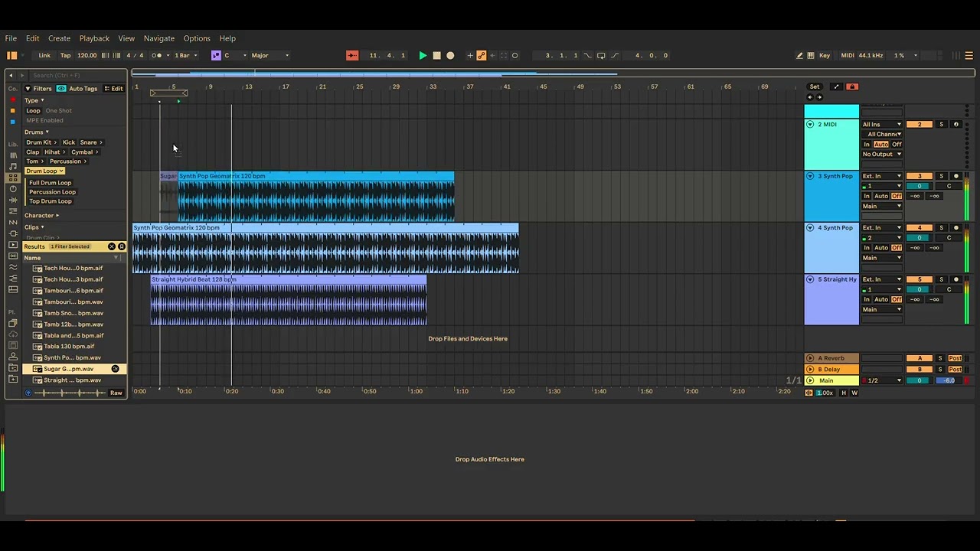Click the Main volume field showing -6.0
The height and width of the screenshot is (551, 980).
[x=949, y=381]
